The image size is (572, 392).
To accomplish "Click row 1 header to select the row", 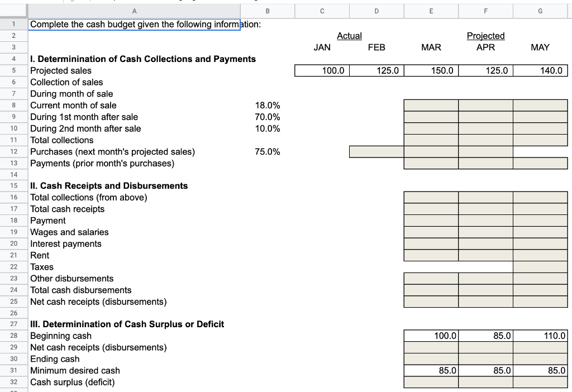I will (14, 24).
